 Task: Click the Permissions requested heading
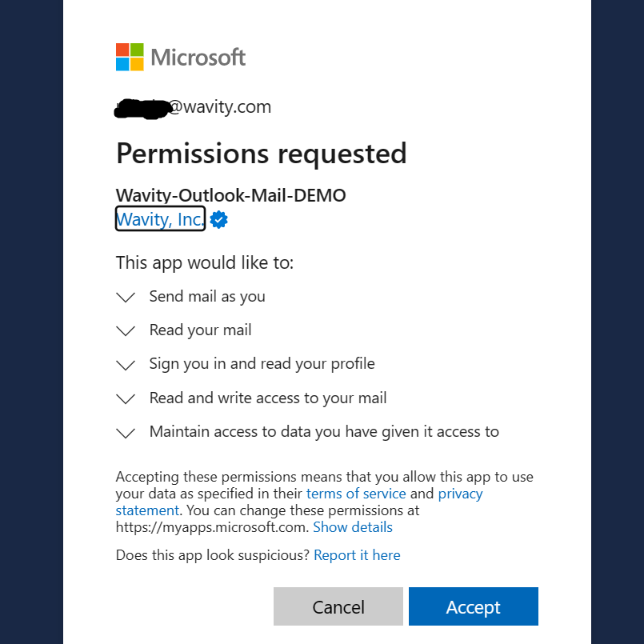[x=261, y=153]
